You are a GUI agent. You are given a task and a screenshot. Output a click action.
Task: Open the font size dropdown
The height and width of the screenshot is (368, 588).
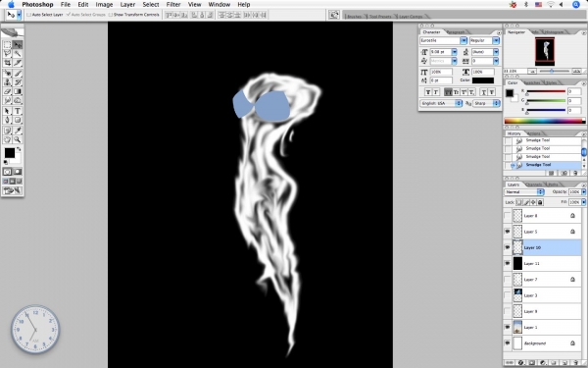454,52
